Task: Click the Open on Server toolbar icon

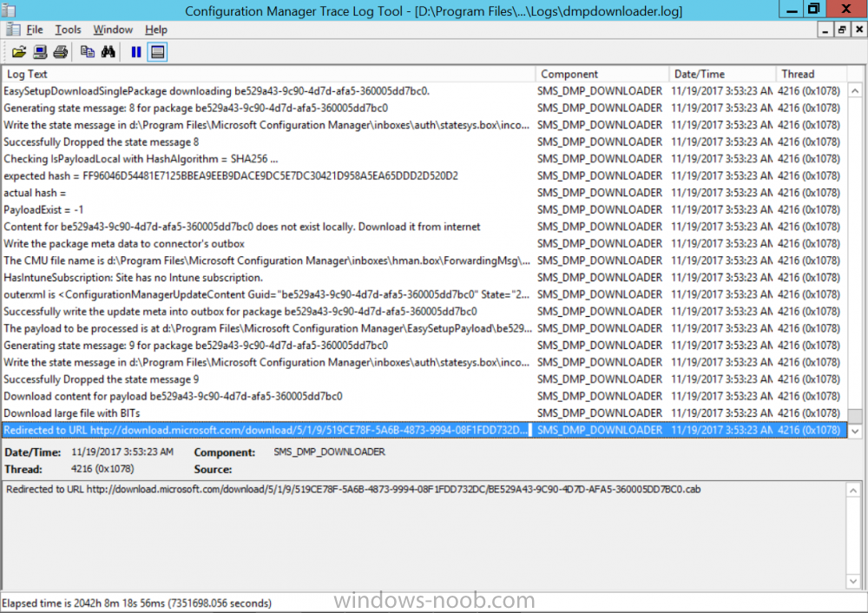Action: 40,52
